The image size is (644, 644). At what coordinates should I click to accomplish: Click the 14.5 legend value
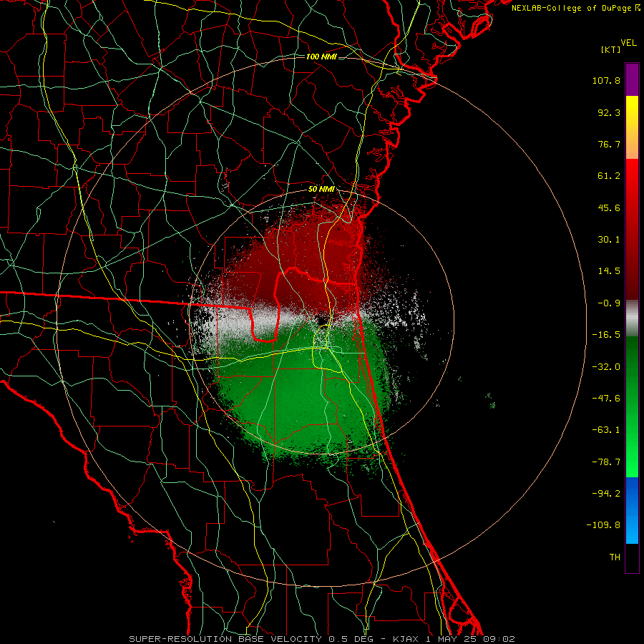pos(609,271)
